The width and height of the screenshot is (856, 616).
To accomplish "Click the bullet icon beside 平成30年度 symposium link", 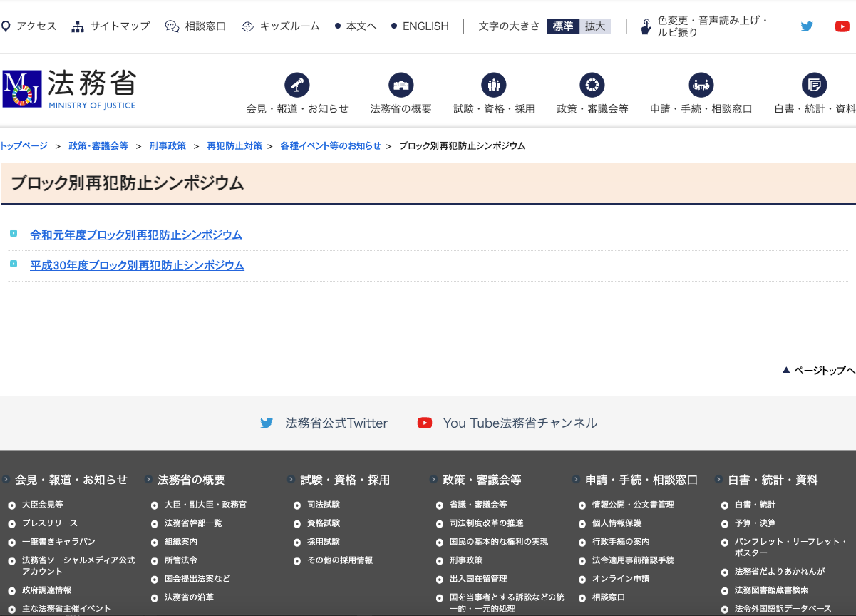I will coord(14,264).
